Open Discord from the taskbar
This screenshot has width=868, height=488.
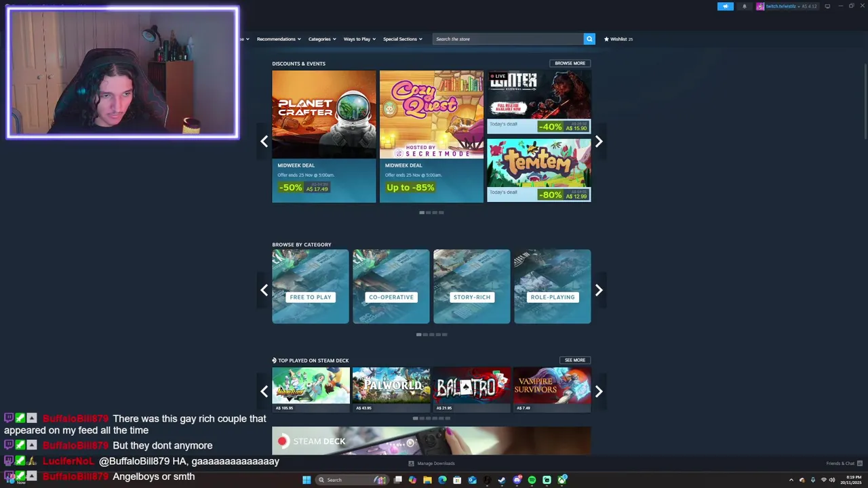tap(517, 480)
